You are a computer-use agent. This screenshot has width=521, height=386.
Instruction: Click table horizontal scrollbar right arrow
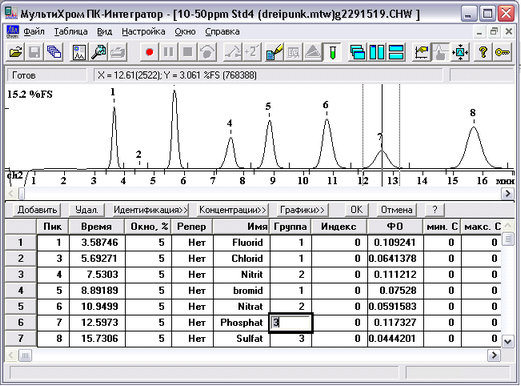pos(494,355)
